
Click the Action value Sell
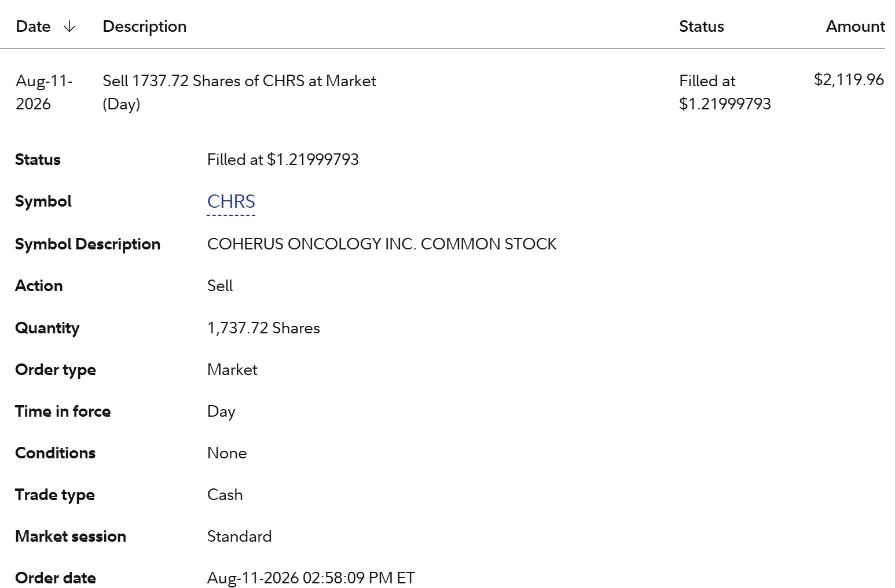pos(220,285)
